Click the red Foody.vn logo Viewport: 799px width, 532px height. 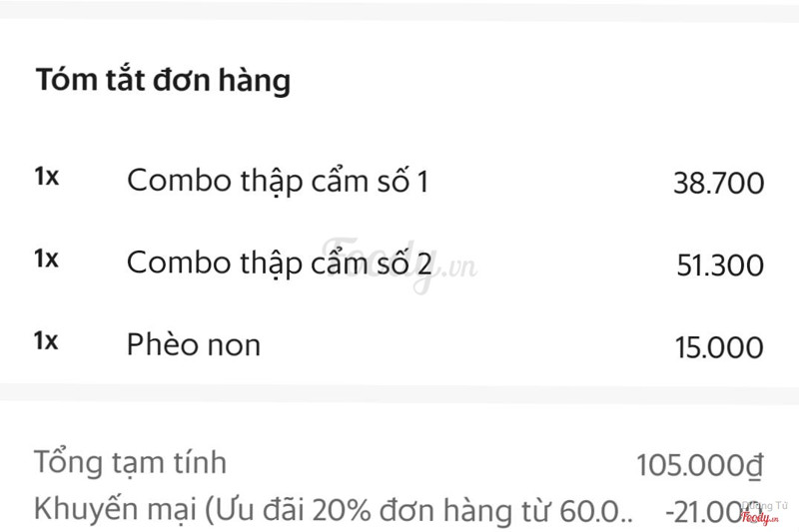758,517
